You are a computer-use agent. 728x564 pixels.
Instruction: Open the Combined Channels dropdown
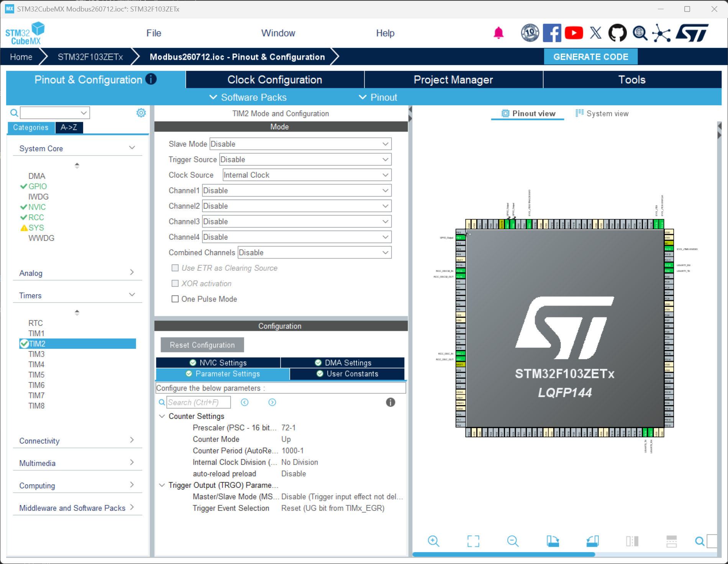(x=315, y=253)
